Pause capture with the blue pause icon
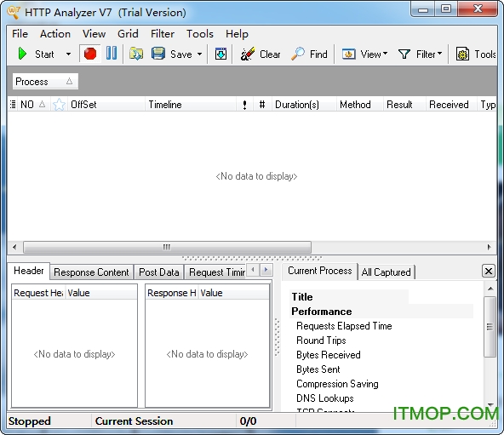This screenshot has width=504, height=435. (x=112, y=53)
